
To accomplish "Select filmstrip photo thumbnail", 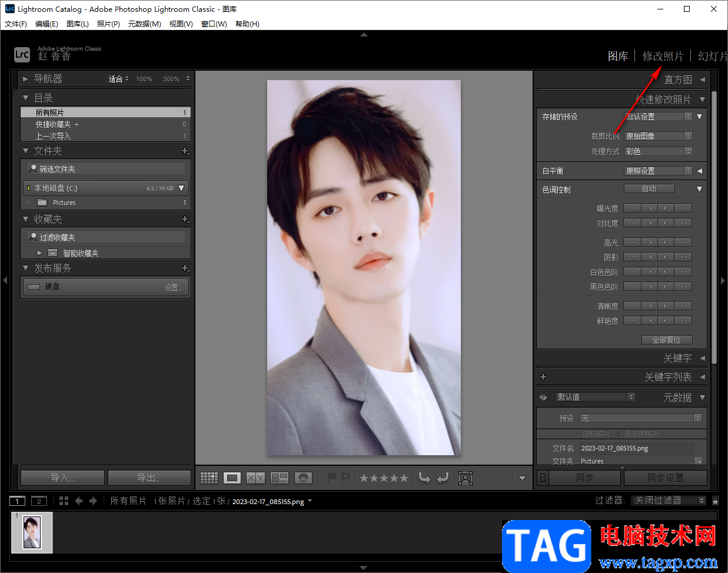I will (32, 532).
